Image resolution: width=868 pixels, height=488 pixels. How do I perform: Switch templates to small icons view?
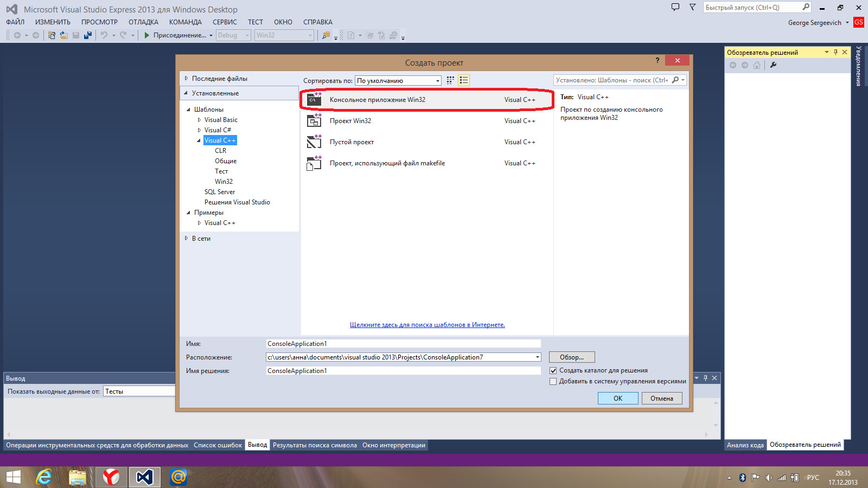coord(450,80)
